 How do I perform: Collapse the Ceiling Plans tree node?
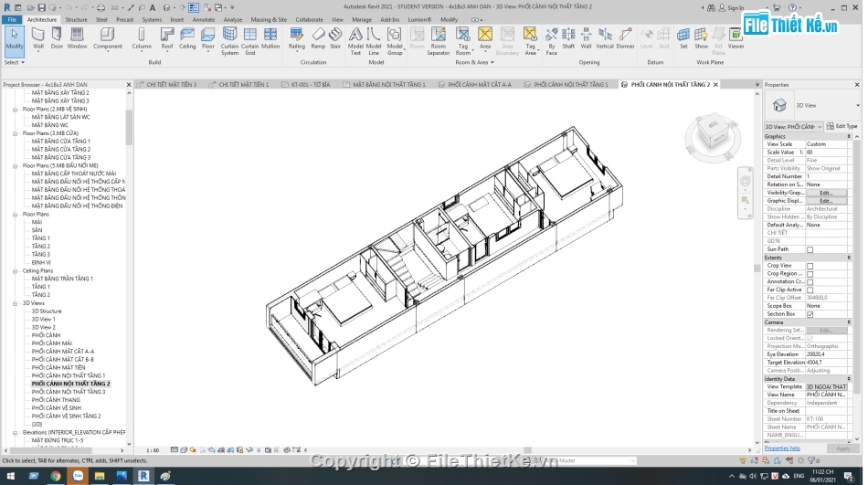pyautogui.click(x=15, y=270)
